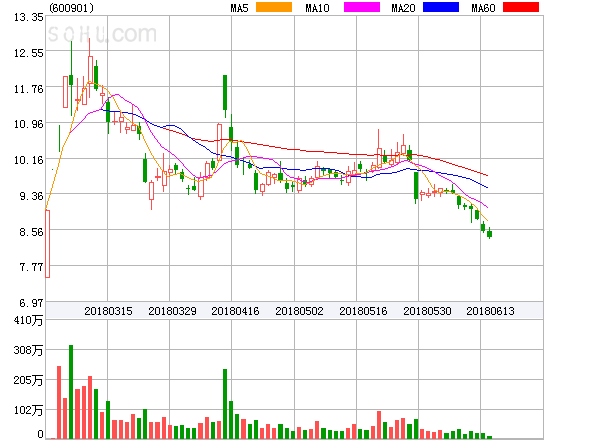Image resolution: width=600 pixels, height=440 pixels.
Task: Click the 205万 volume axis label
Action: point(28,380)
